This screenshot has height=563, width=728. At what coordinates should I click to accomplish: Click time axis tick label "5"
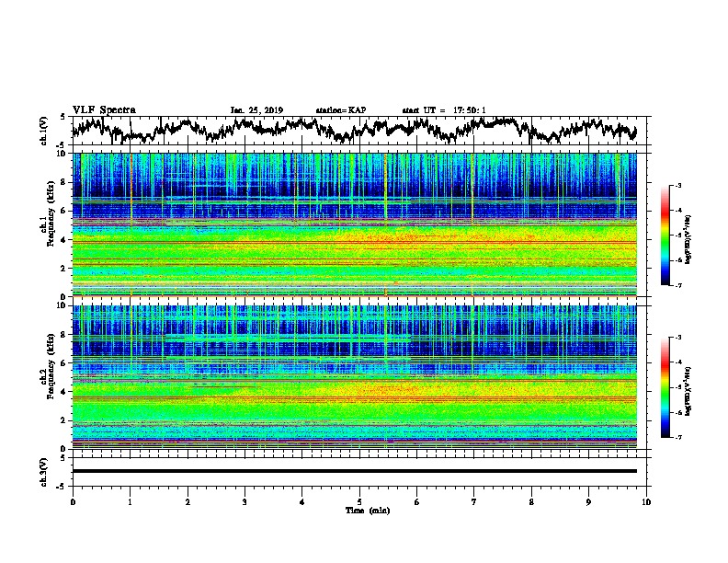pyautogui.click(x=359, y=502)
